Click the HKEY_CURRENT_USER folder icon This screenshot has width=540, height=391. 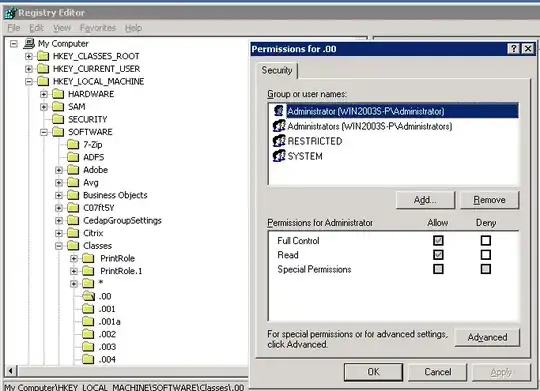pos(43,69)
